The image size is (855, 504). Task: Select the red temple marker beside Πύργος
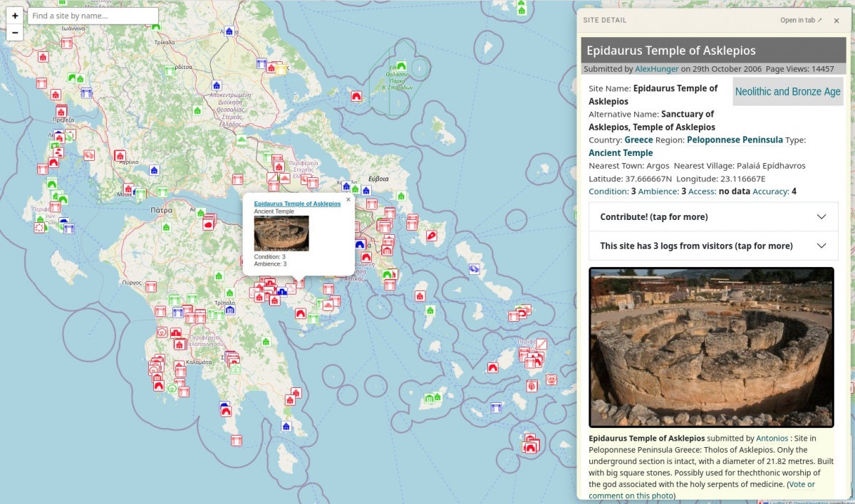[151, 286]
